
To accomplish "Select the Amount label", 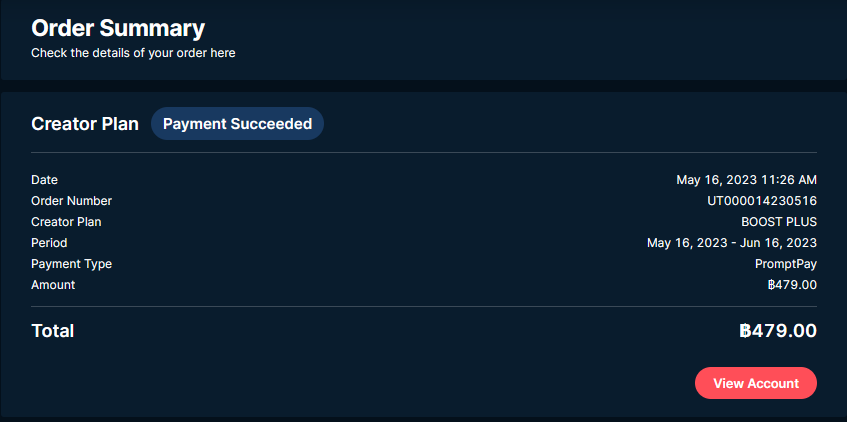I will [x=53, y=285].
